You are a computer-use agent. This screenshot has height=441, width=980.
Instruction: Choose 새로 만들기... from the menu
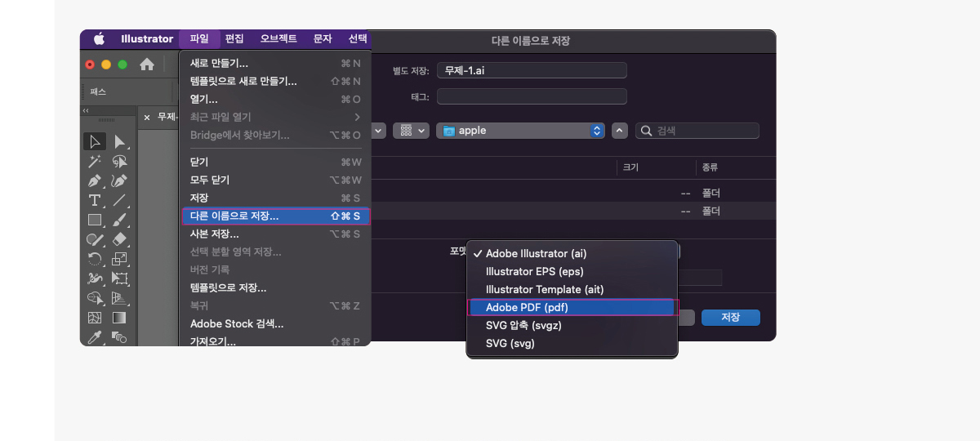275,63
